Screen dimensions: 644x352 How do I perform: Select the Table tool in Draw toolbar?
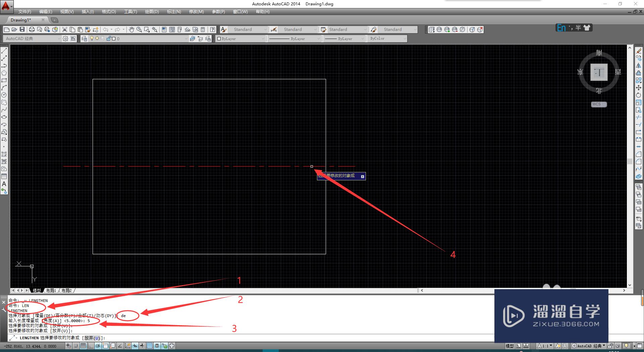click(x=4, y=176)
